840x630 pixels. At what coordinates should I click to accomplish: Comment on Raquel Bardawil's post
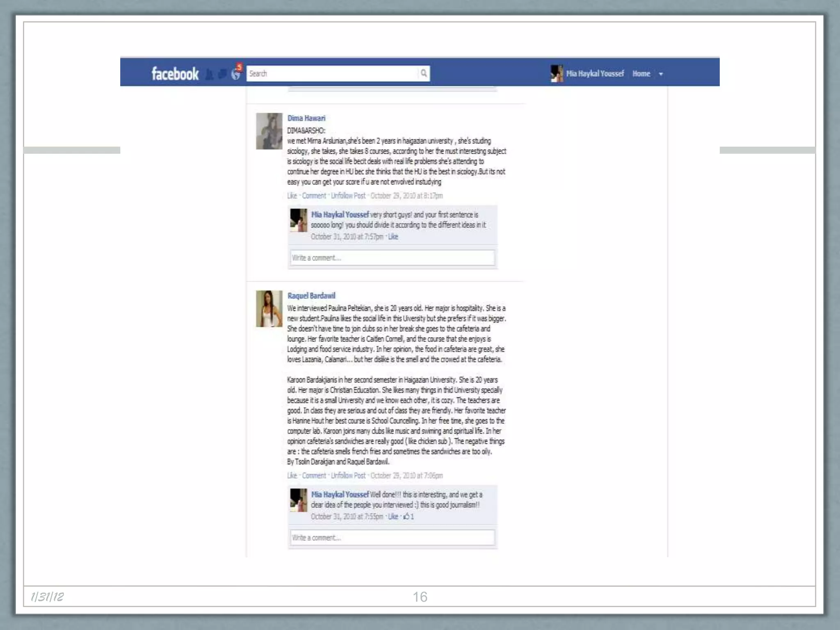tap(314, 476)
